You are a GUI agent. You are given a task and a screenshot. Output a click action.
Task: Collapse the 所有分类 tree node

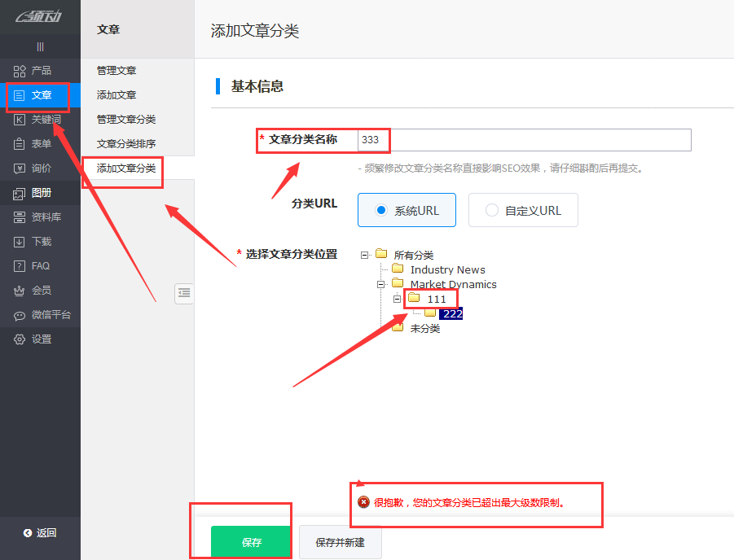pos(364,255)
